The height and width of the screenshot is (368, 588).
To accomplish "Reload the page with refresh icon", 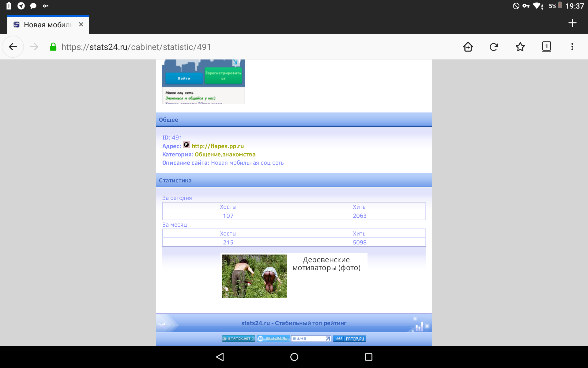I will [494, 47].
